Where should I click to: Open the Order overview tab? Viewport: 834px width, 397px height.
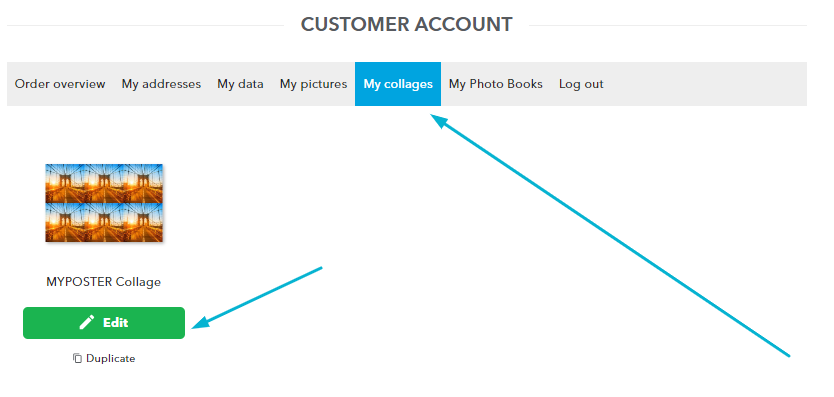point(60,84)
